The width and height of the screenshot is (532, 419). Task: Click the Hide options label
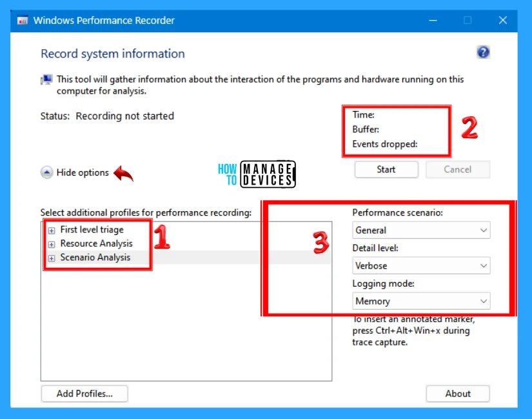[83, 172]
